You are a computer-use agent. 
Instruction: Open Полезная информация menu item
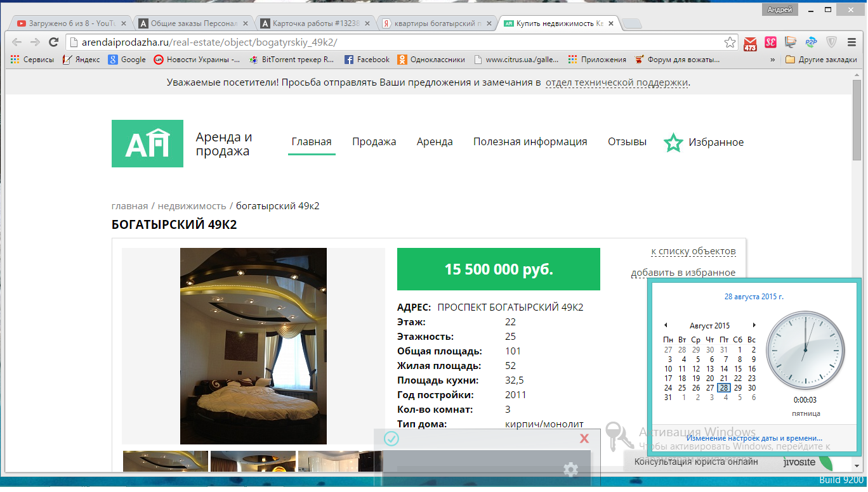coord(530,142)
